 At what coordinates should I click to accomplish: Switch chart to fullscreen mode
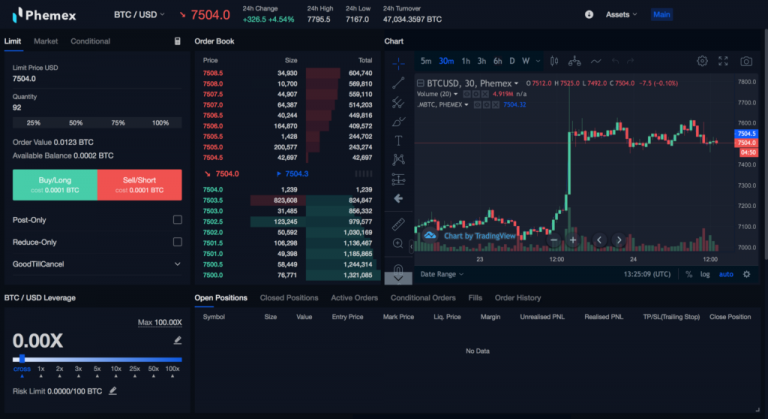(x=723, y=61)
